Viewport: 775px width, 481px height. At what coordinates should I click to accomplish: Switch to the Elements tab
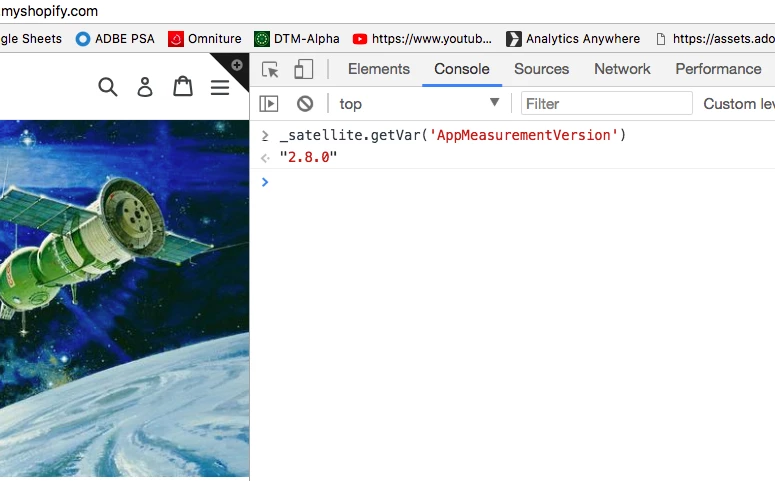(379, 69)
